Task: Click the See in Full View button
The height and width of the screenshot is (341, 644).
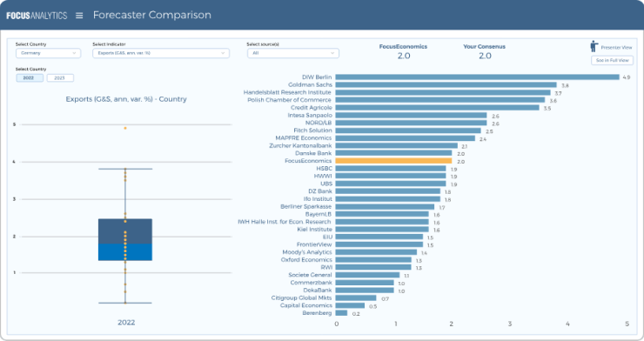Action: [x=612, y=60]
